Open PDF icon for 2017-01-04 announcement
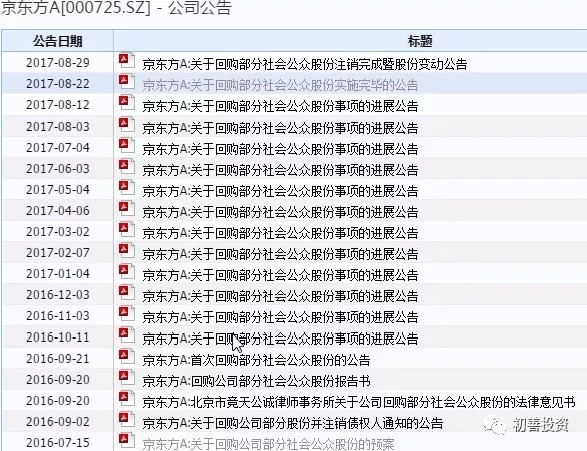 pyautogui.click(x=127, y=271)
